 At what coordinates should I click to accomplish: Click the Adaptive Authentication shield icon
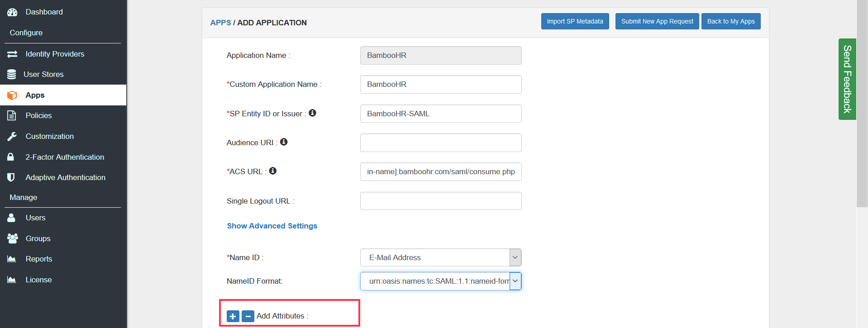pyautogui.click(x=11, y=177)
